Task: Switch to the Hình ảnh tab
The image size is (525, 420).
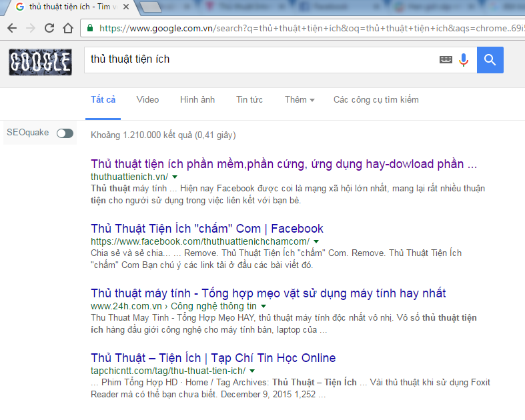Action: click(197, 100)
